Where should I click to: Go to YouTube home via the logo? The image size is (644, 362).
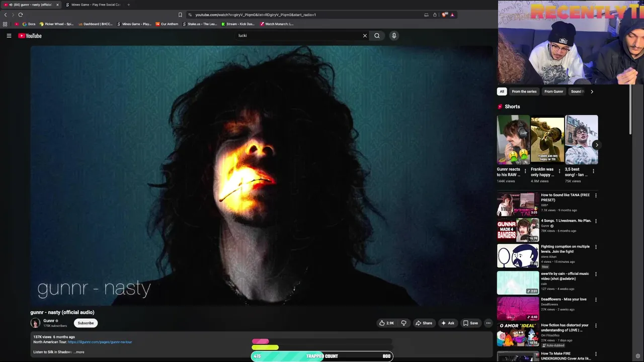coord(30,36)
